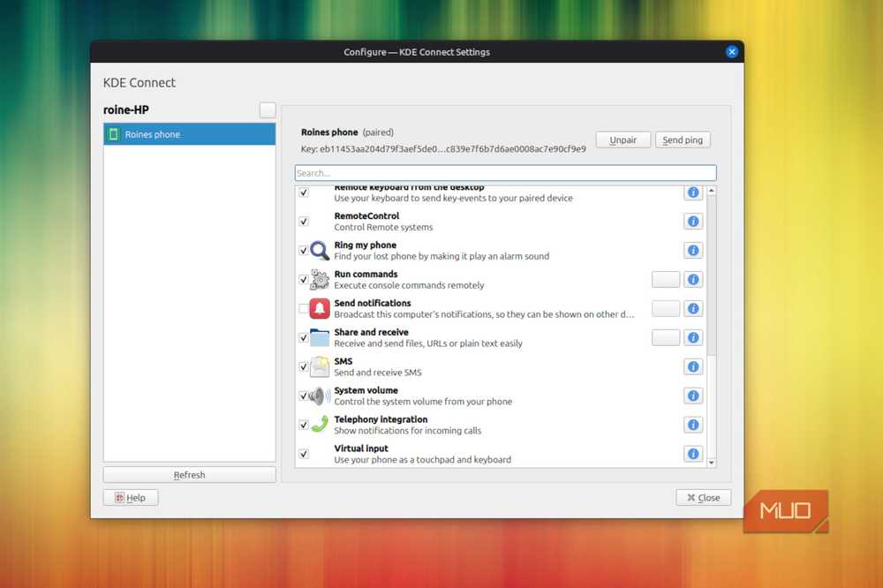The width and height of the screenshot is (883, 588).
Task: Uncheck Share and receive plugin
Action: (304, 338)
